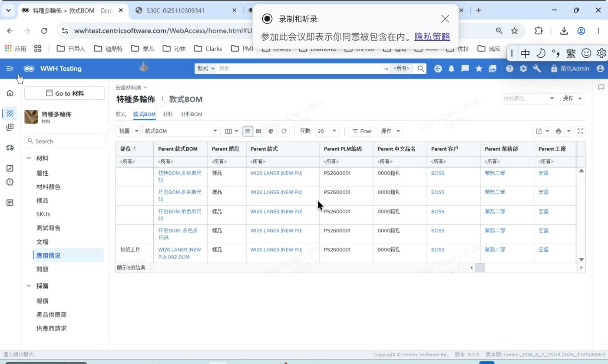Screen dimensions: 608x364
Task: Open the export icon in table toolbar
Action: (x=539, y=131)
